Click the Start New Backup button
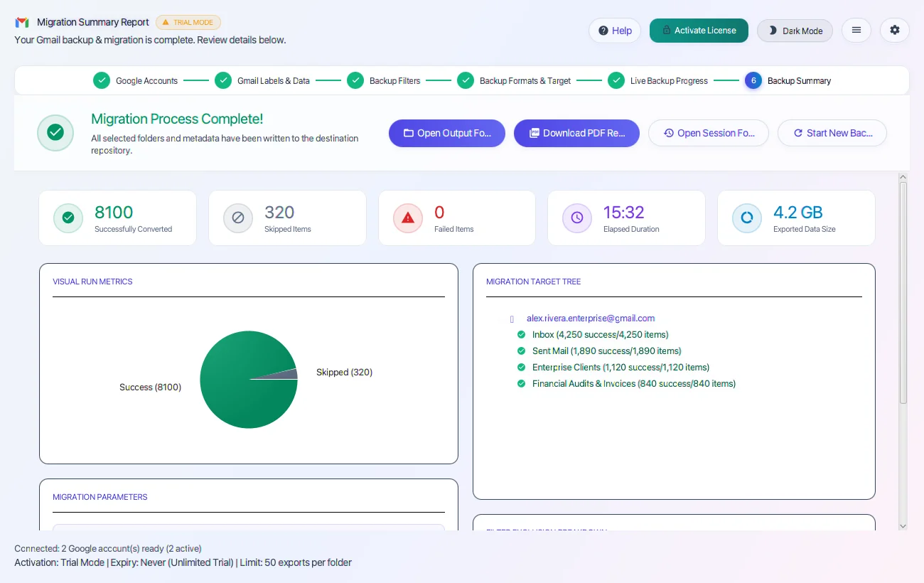Screen dimensions: 924x583 click(832, 133)
